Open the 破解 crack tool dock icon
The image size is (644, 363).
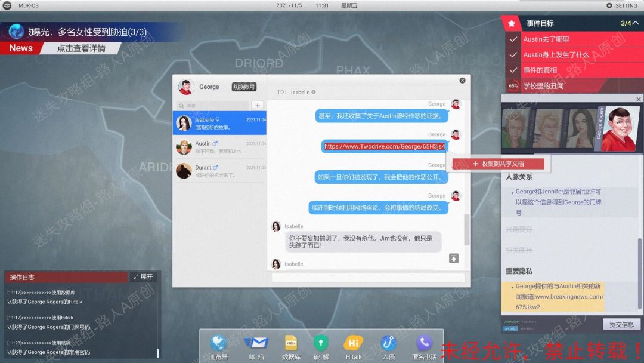(321, 343)
